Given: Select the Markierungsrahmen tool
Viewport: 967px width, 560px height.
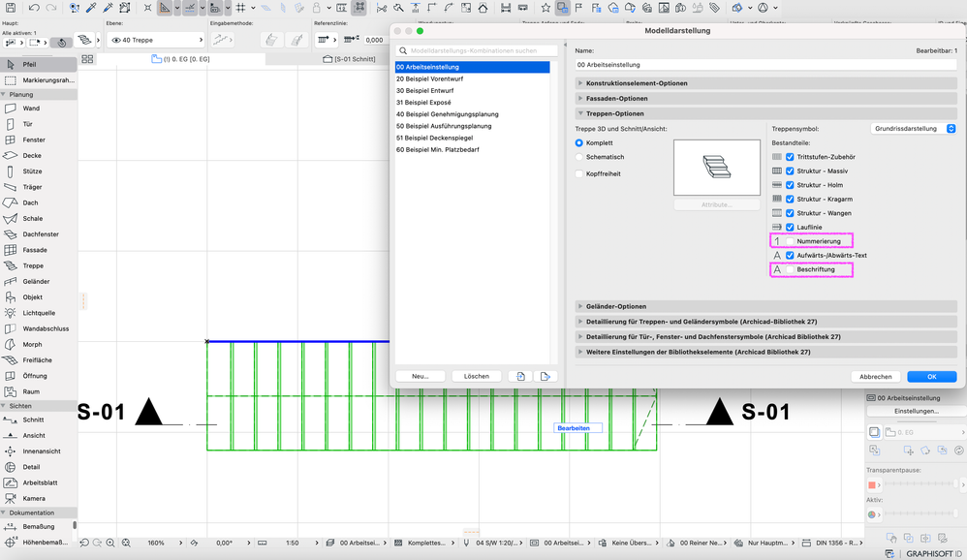Looking at the screenshot, I should tap(39, 80).
